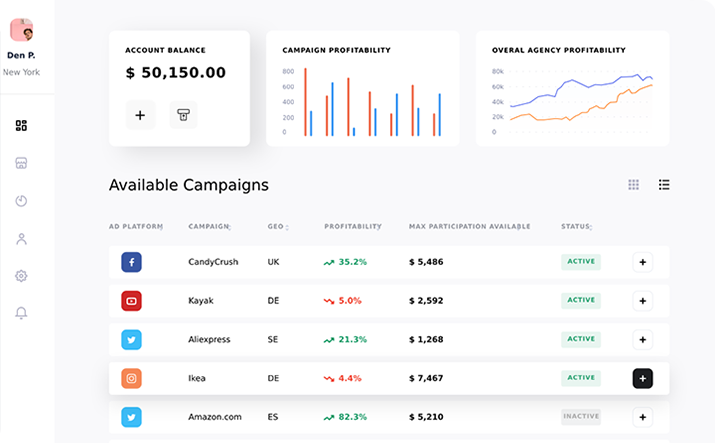Image resolution: width=715 pixels, height=443 pixels.
Task: Click the dark plus button in Ikea row
Action: pyautogui.click(x=642, y=379)
